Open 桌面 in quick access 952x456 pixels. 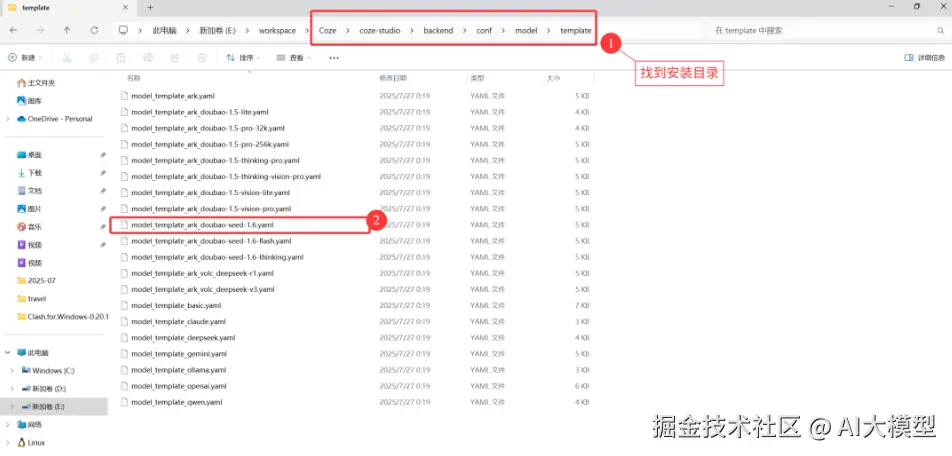(30, 155)
